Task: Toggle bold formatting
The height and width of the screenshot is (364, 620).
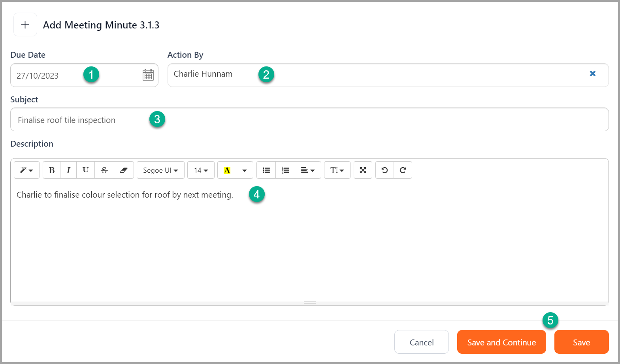Action: (x=52, y=170)
